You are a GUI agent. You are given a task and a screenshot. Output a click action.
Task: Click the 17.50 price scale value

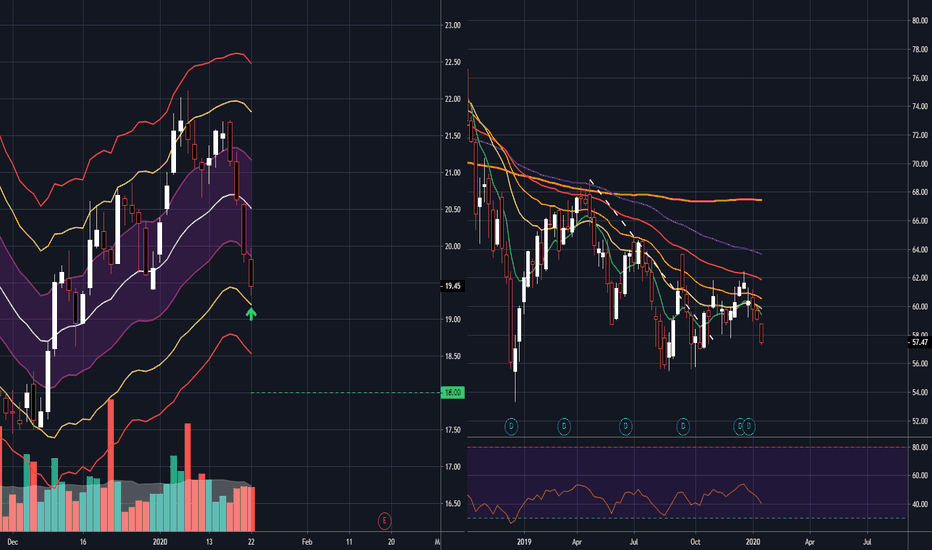point(452,430)
